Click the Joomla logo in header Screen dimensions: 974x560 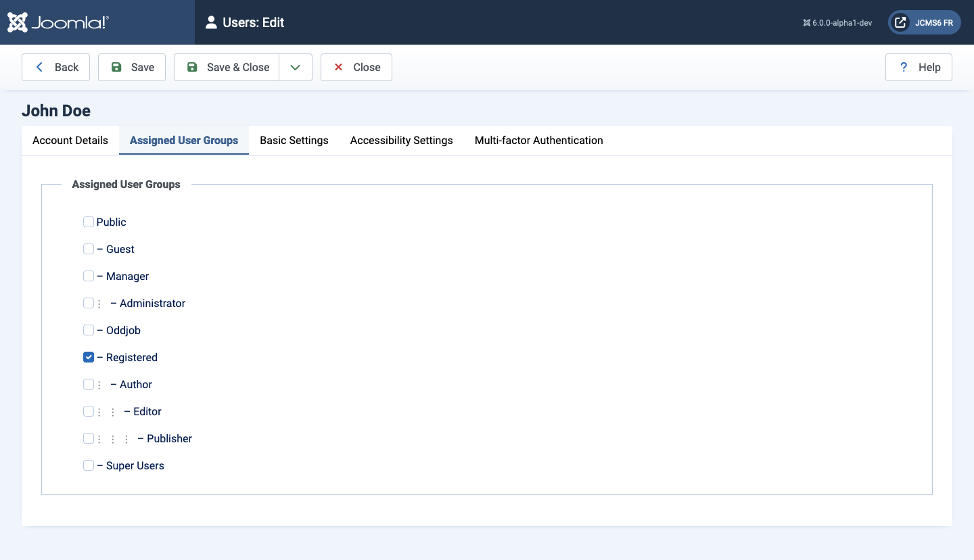(58, 22)
